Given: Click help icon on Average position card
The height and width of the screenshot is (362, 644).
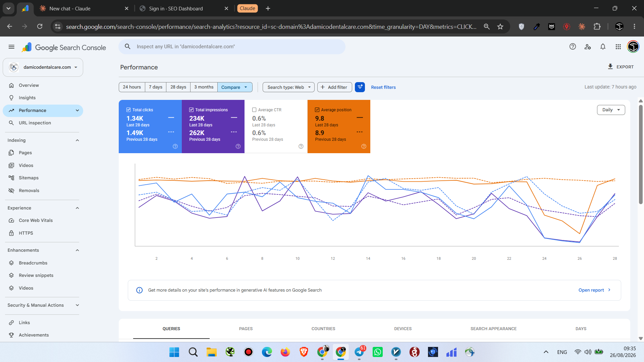Looking at the screenshot, I should [364, 146].
